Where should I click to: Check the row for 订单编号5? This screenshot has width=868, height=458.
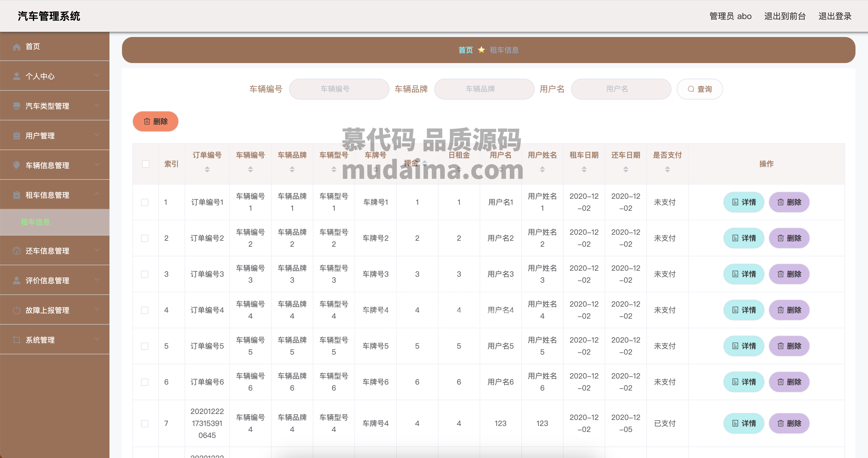click(145, 346)
